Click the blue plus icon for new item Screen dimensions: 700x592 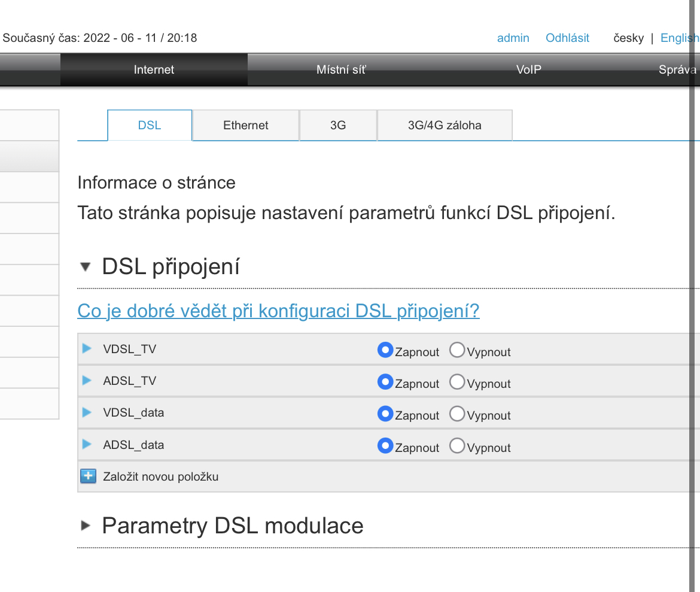pyautogui.click(x=88, y=476)
